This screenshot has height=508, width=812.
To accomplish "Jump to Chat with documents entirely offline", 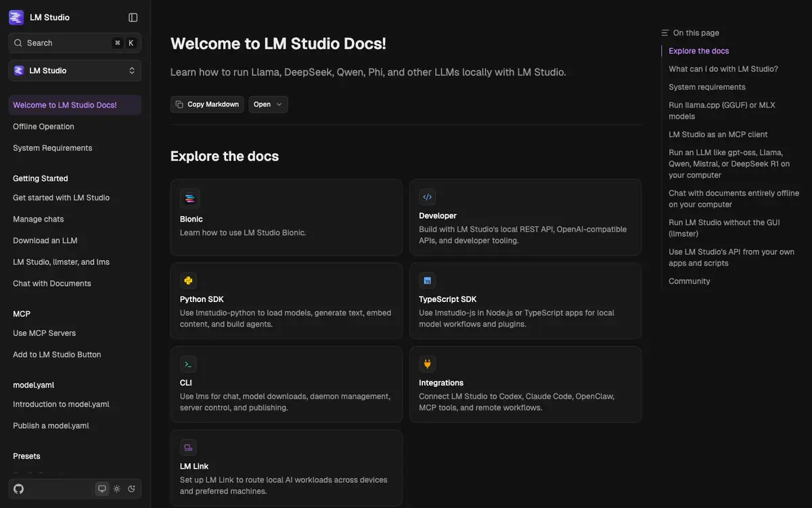I will [734, 198].
